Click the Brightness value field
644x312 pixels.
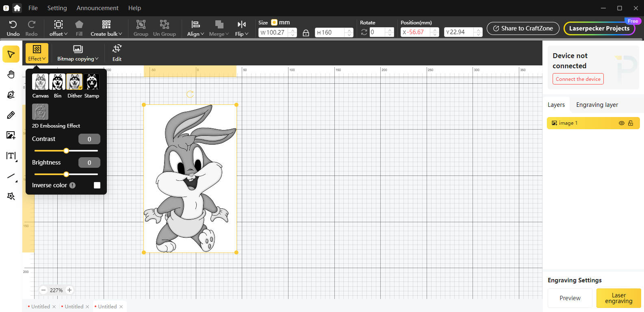click(89, 162)
